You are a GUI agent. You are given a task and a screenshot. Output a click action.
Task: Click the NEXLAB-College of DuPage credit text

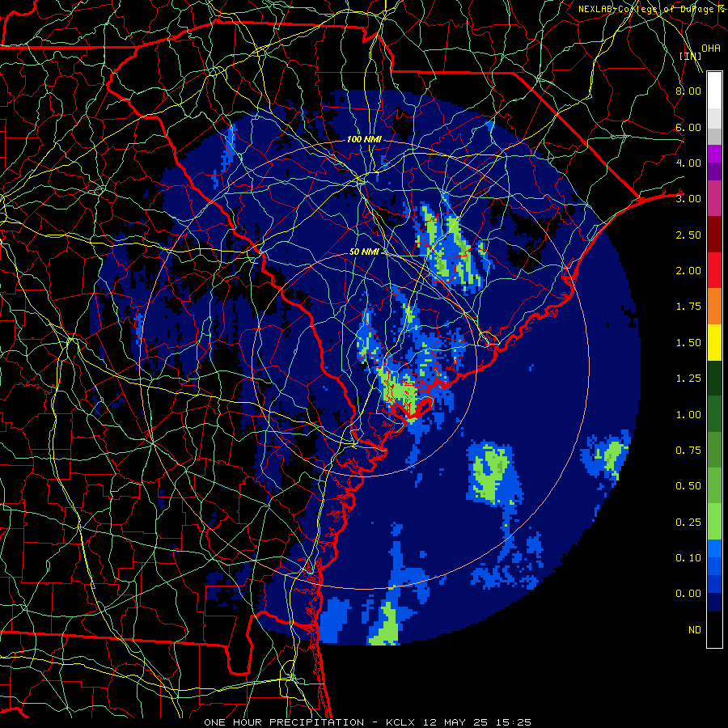point(653,9)
